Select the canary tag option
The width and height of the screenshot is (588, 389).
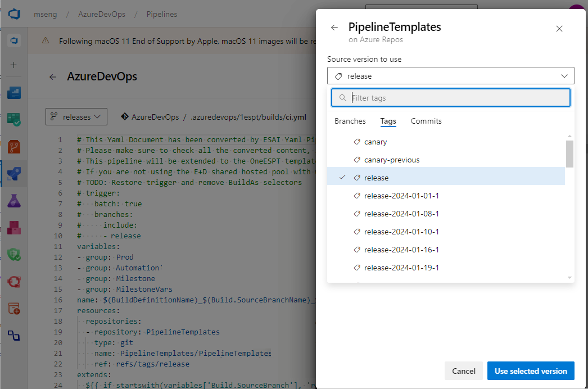376,142
